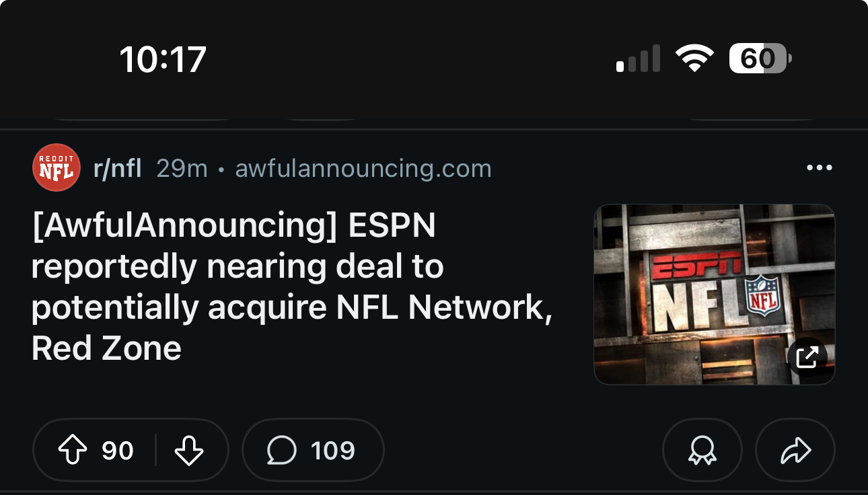Tap the 109 comments count
Screen dimensions: 868x495
coord(333,451)
